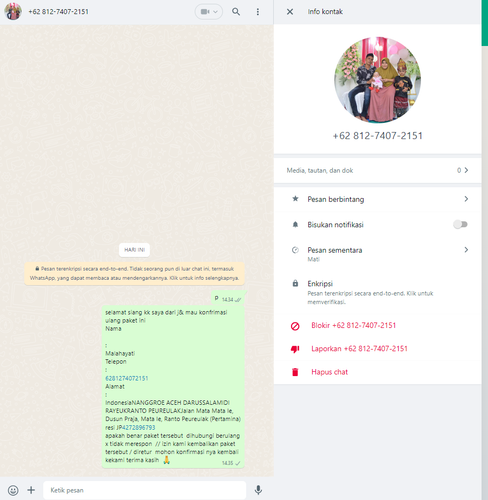Click the microphone voice message icon
The image size is (488, 500).
pyautogui.click(x=258, y=490)
